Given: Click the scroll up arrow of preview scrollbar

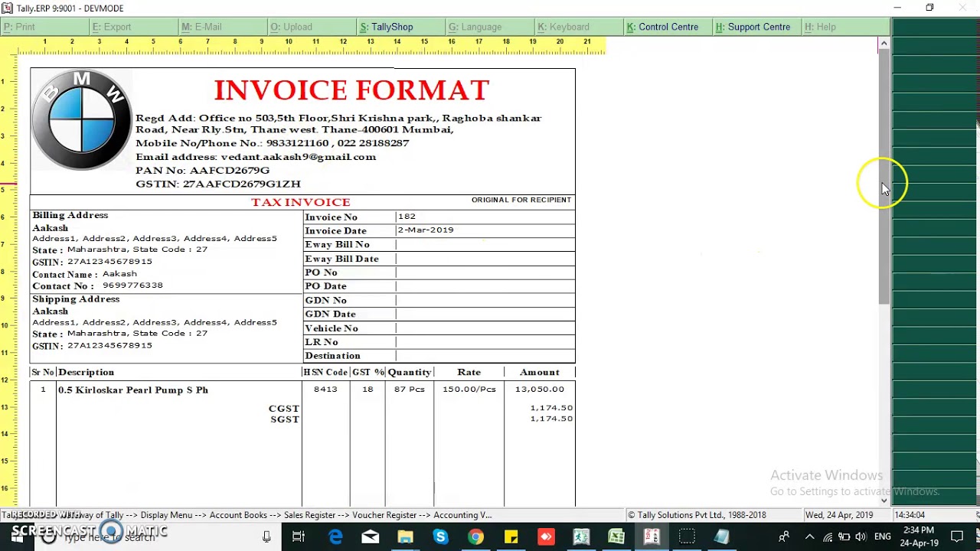Looking at the screenshot, I should click(884, 44).
